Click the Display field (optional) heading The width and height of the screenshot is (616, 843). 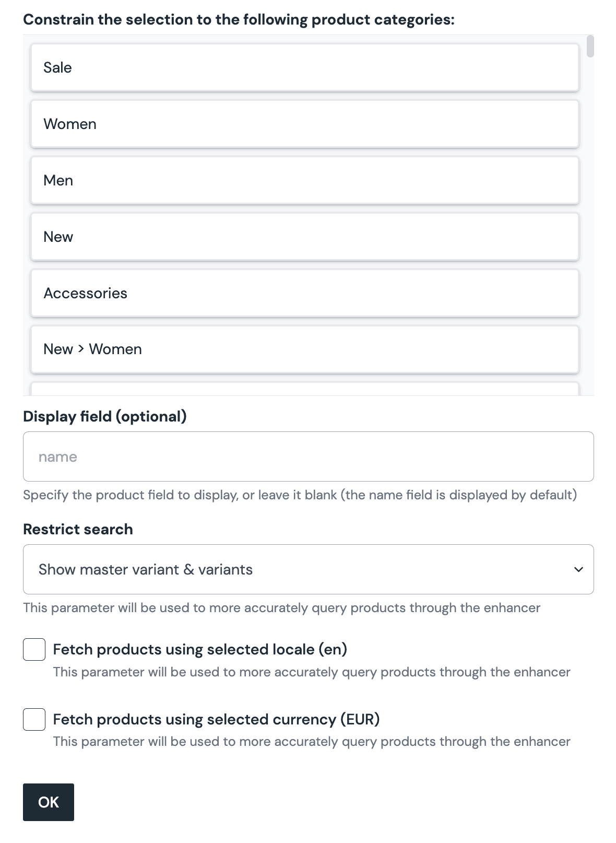pyautogui.click(x=105, y=416)
